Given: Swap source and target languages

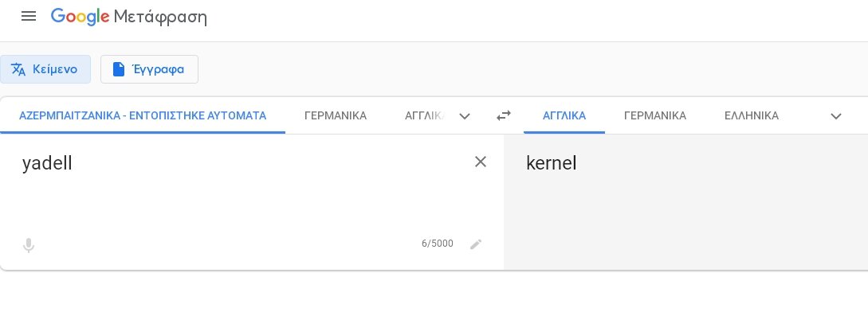Looking at the screenshot, I should click(x=503, y=115).
